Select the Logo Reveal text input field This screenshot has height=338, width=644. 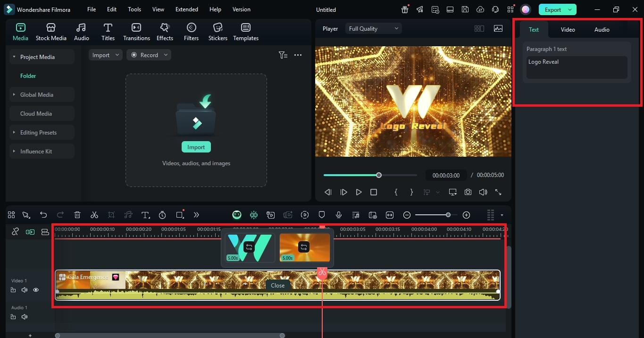point(577,66)
